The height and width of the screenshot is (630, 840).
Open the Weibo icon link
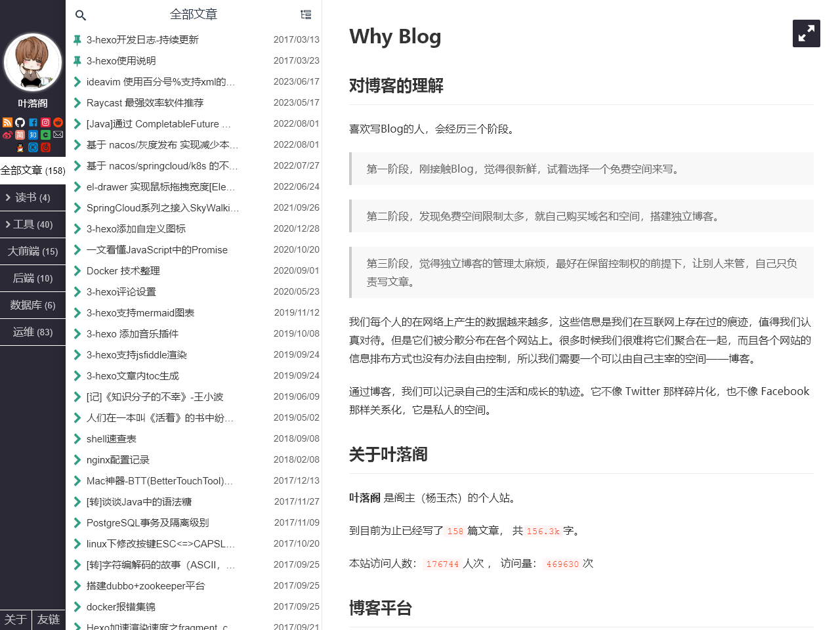point(7,135)
